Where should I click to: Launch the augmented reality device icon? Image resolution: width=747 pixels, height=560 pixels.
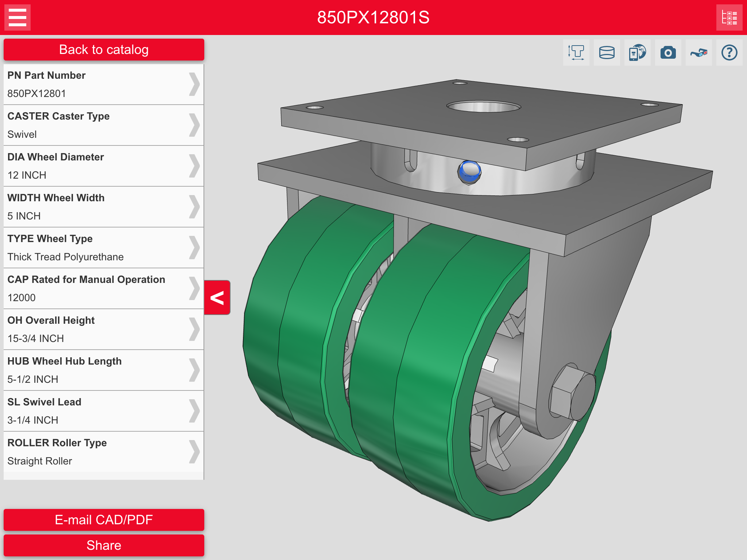637,52
